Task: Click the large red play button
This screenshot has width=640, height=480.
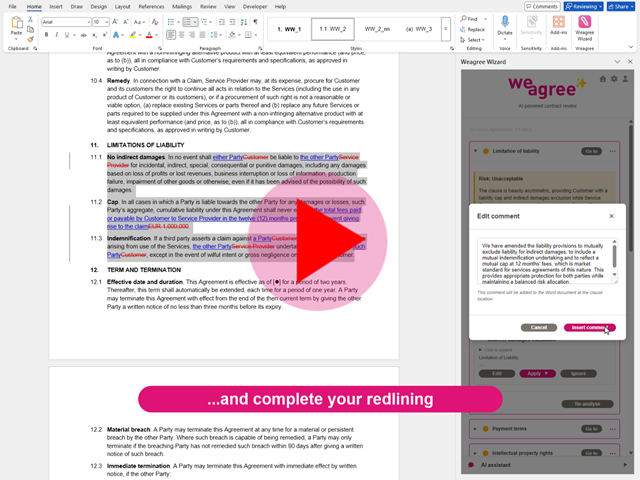Action: (x=318, y=241)
